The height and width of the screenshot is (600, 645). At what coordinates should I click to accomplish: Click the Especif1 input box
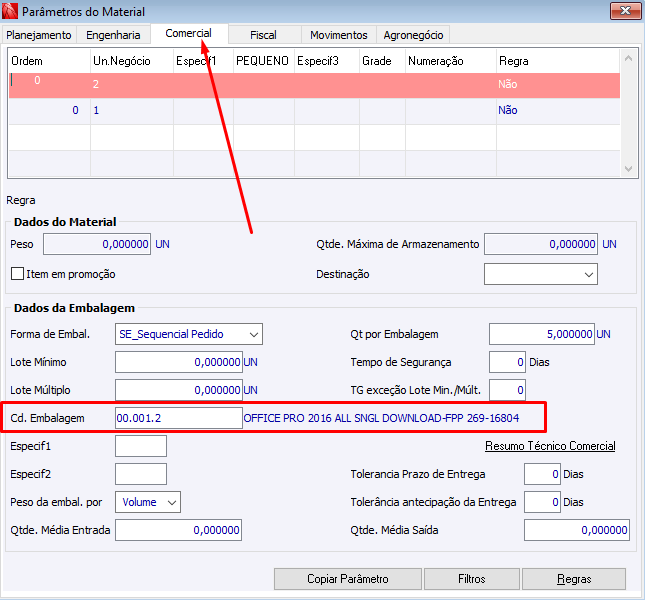[x=141, y=446]
